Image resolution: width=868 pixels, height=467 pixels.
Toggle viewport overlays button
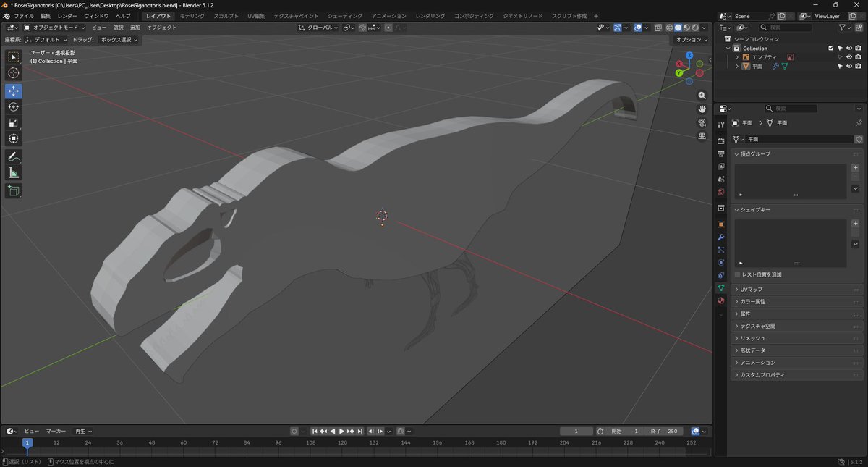637,28
